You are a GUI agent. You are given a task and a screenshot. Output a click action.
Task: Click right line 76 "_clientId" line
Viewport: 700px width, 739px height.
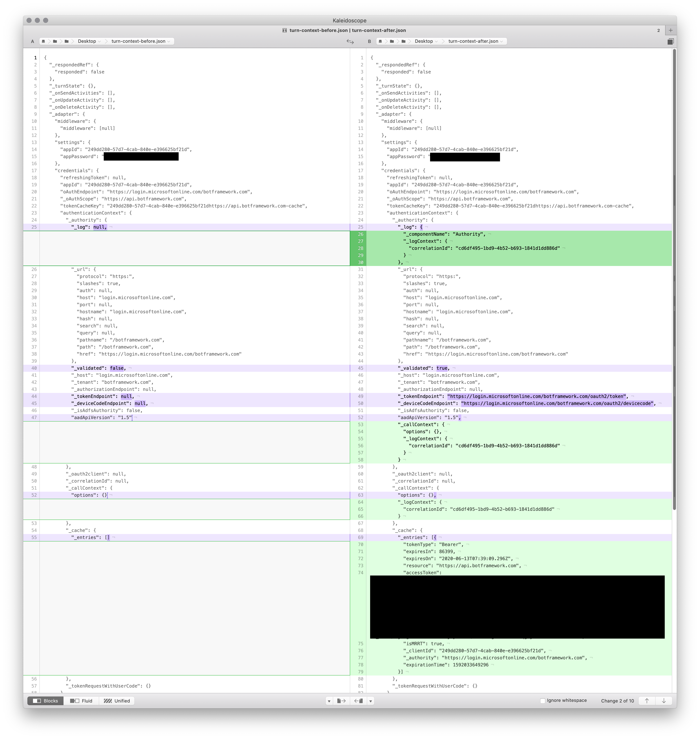[x=475, y=651]
